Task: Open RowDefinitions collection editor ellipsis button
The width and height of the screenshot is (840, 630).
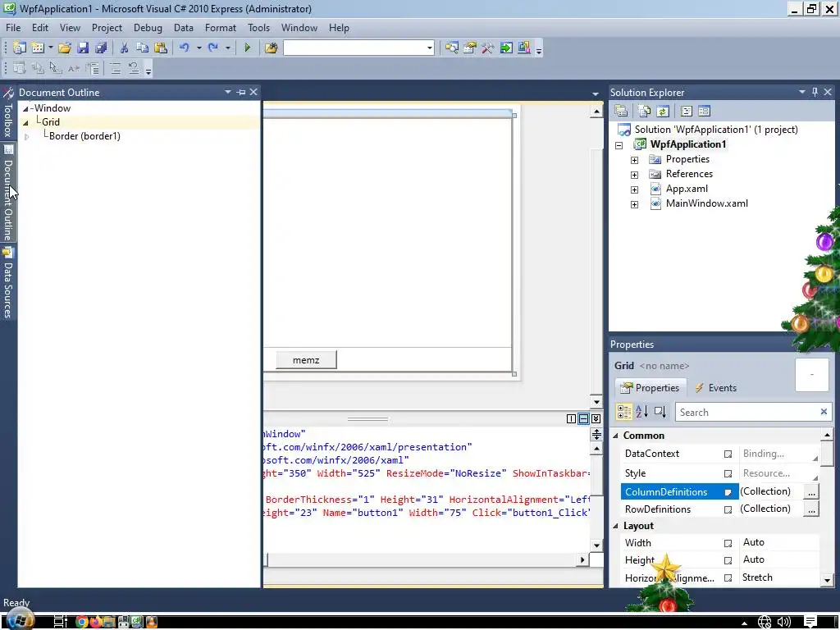Action: tap(811, 509)
